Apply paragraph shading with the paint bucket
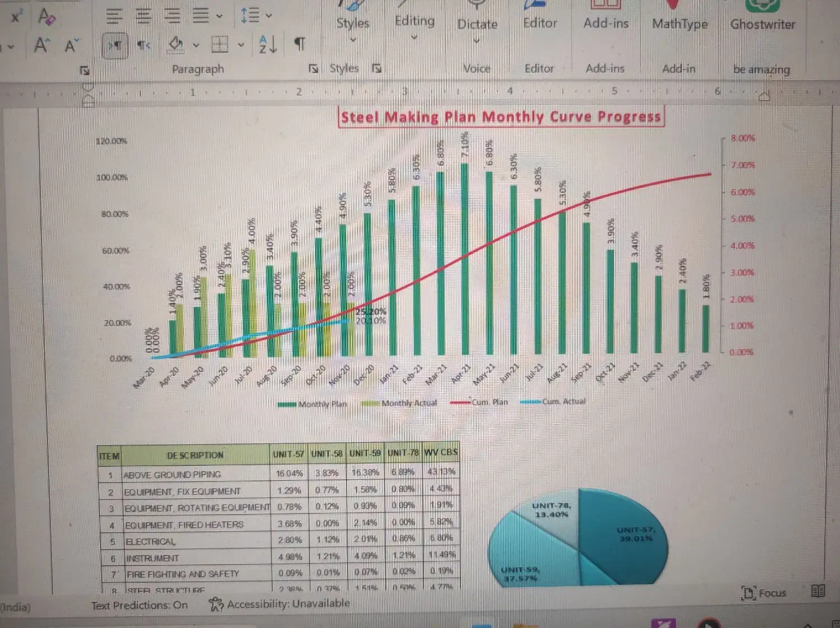The width and height of the screenshot is (840, 628). (x=176, y=44)
